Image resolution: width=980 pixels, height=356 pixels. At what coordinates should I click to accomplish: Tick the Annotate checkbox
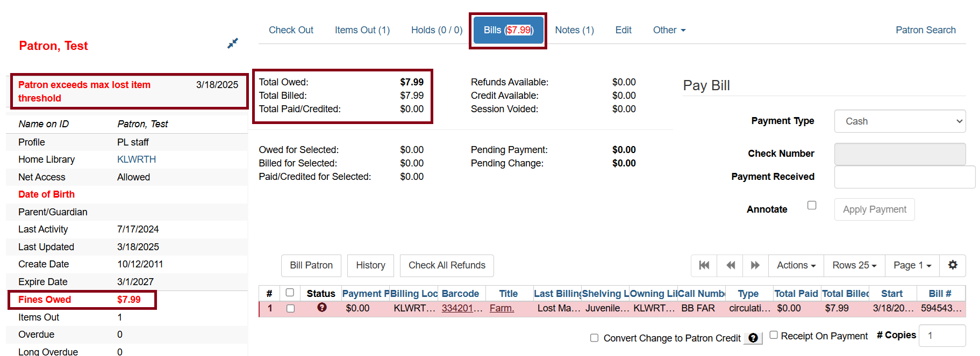point(812,206)
